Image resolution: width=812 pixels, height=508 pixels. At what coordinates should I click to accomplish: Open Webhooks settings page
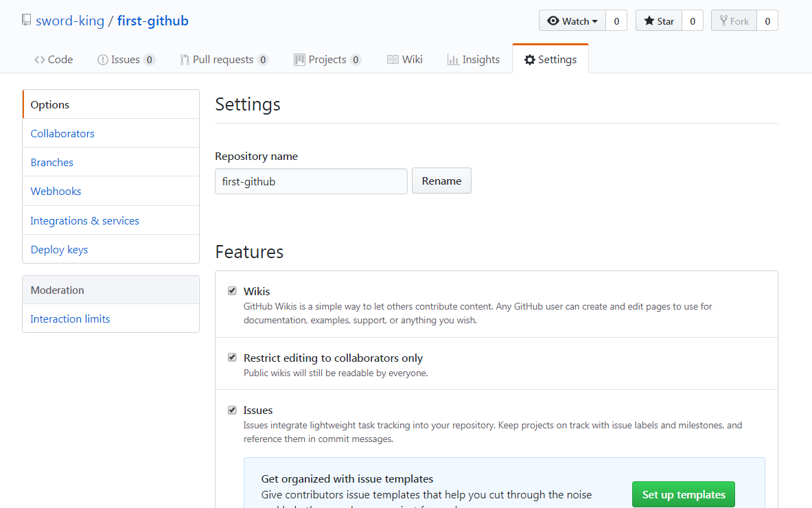tap(111, 192)
